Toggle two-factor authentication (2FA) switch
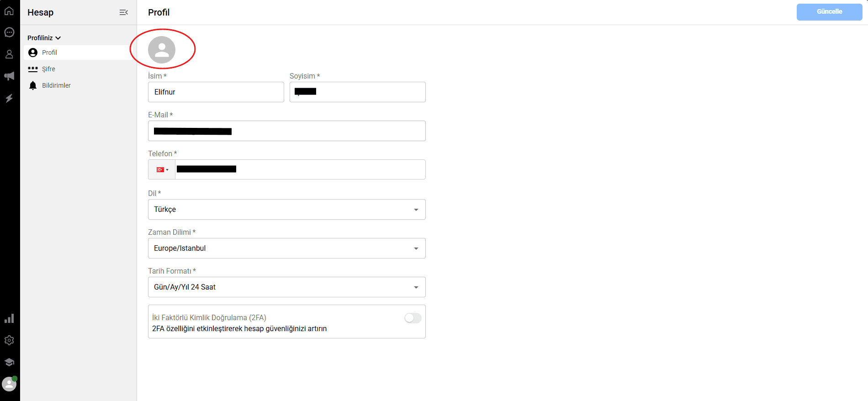868x401 pixels. click(413, 318)
